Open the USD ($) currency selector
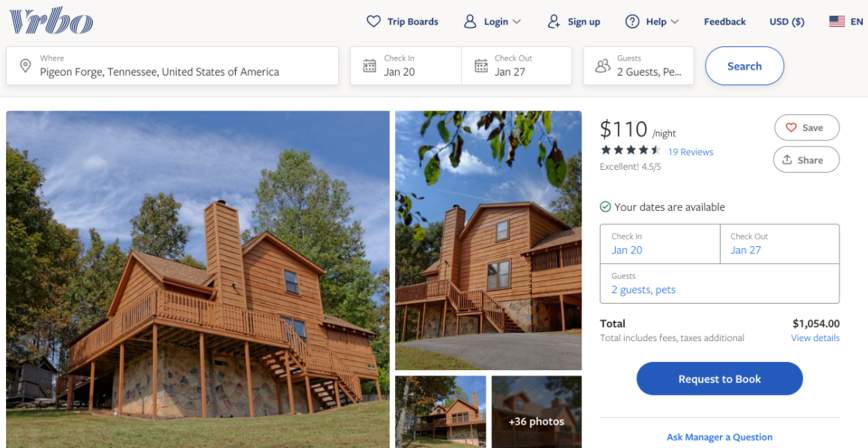 click(786, 22)
